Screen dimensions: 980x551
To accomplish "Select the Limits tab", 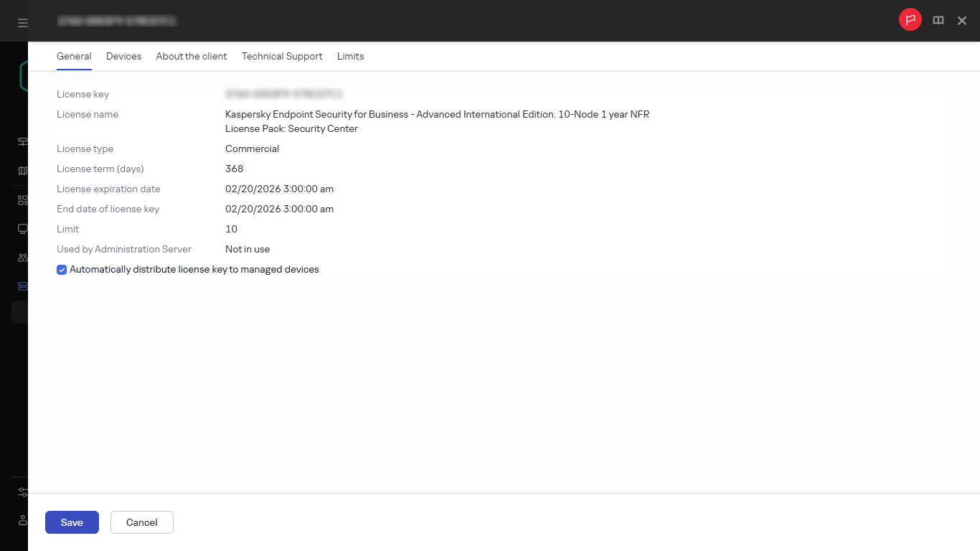I will [x=350, y=56].
